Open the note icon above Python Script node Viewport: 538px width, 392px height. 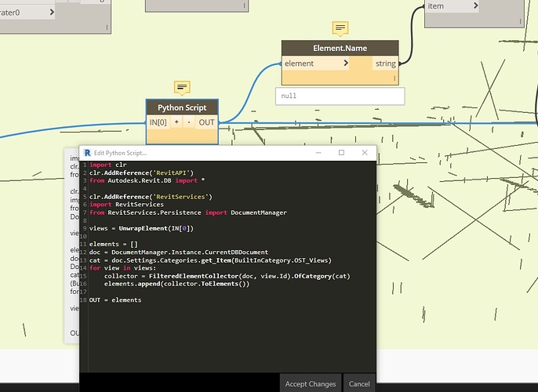pos(182,88)
